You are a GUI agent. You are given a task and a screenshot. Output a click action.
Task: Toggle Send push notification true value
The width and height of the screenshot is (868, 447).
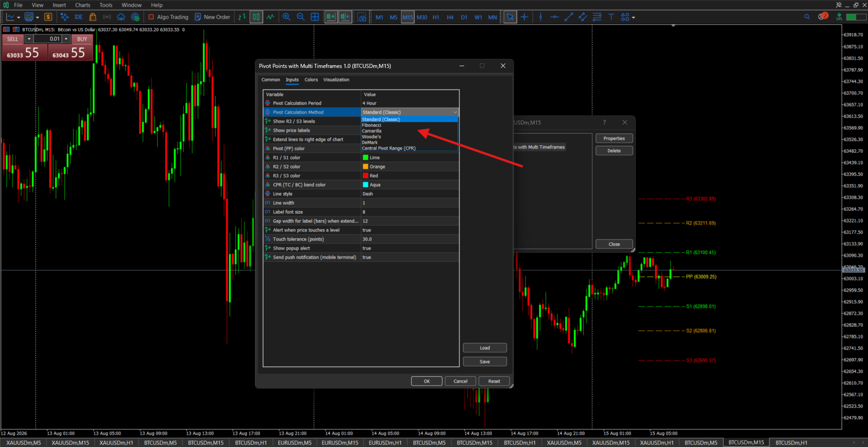pyautogui.click(x=410, y=257)
